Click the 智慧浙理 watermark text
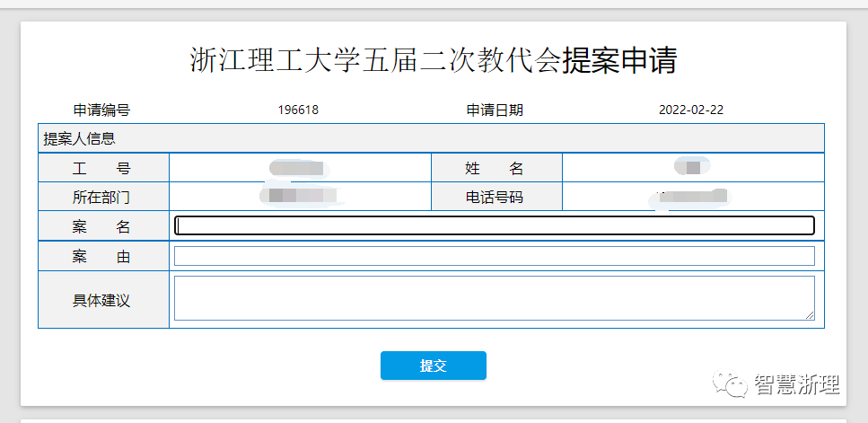868x423 pixels. [x=797, y=385]
